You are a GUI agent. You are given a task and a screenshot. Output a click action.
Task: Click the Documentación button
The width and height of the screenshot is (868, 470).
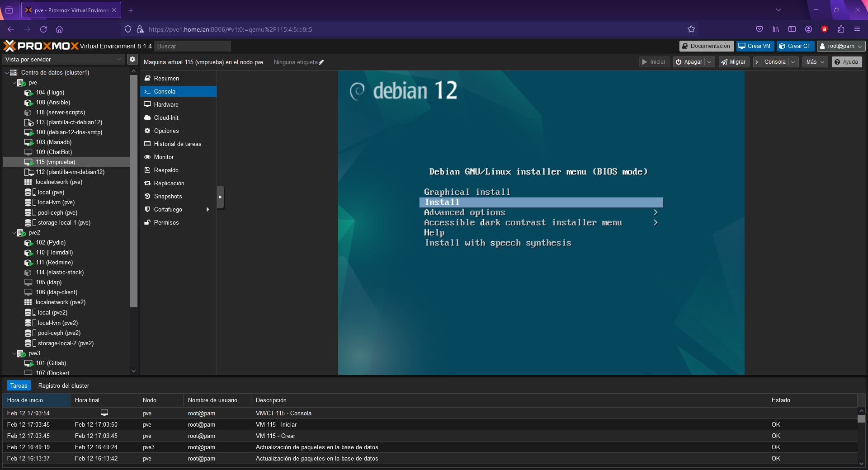(x=706, y=46)
